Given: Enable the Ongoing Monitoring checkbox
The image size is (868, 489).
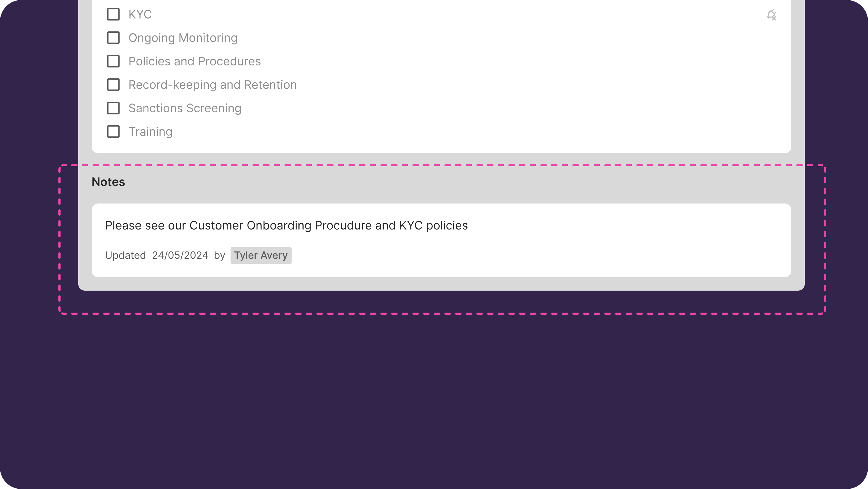Looking at the screenshot, I should click(x=113, y=38).
